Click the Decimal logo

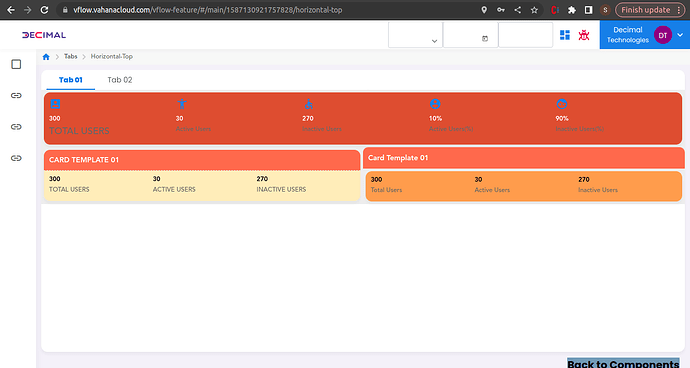tap(44, 35)
